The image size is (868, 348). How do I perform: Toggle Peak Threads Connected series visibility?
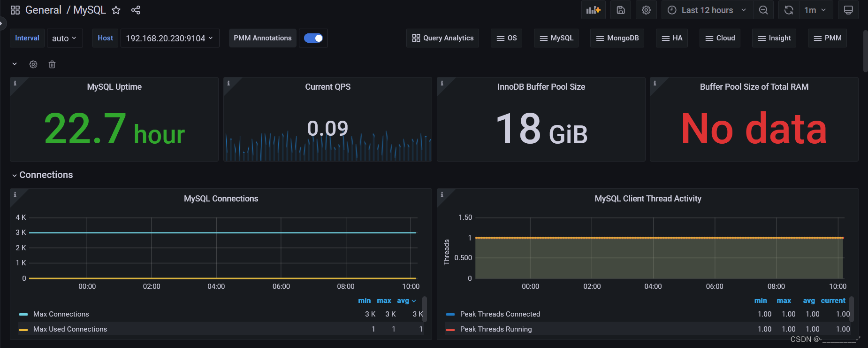(x=500, y=314)
